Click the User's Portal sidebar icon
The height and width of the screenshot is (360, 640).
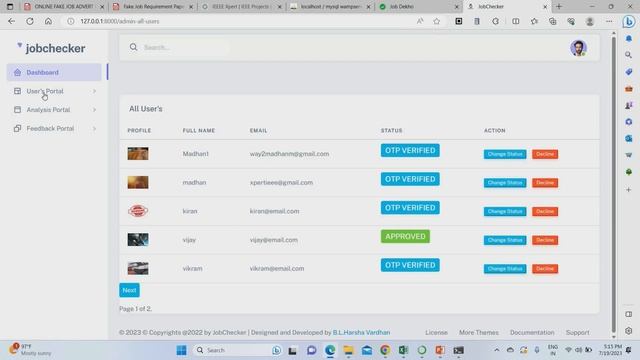click(x=17, y=91)
